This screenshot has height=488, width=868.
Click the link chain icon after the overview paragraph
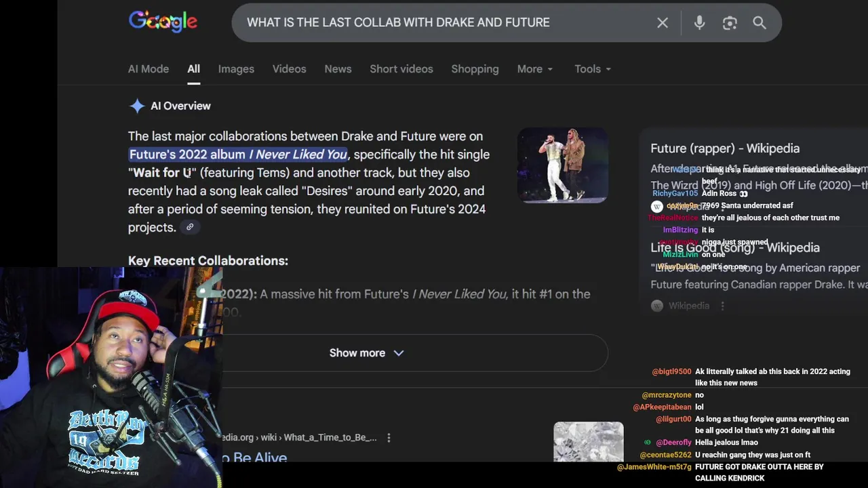[x=190, y=227]
